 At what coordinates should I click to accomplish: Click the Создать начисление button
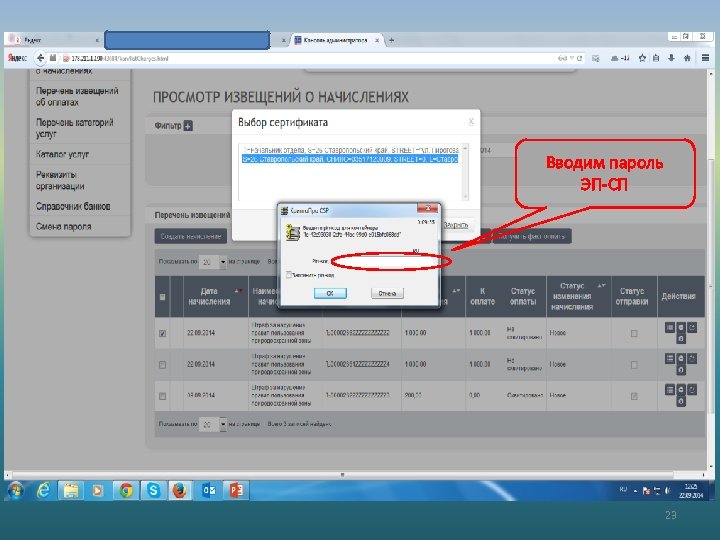pyautogui.click(x=191, y=236)
